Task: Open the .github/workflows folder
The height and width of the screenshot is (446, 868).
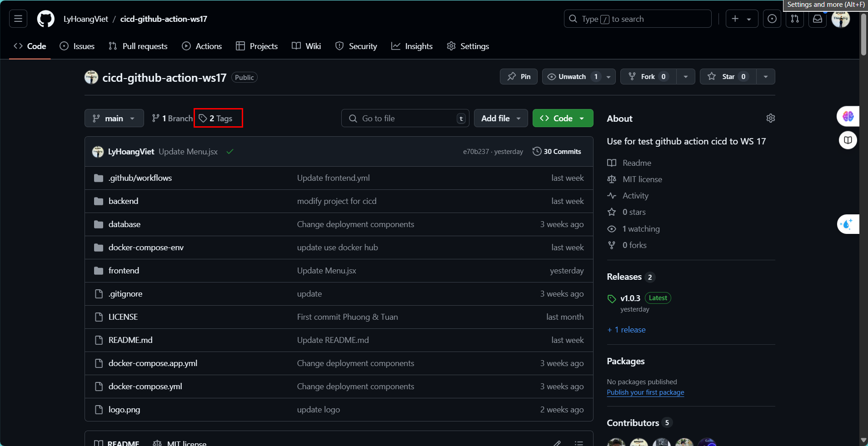Action: pyautogui.click(x=140, y=178)
